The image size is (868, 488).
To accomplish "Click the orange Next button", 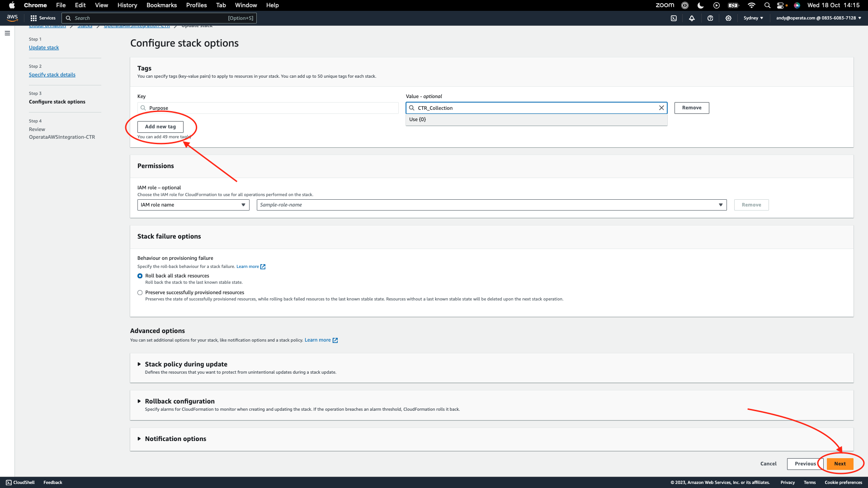I will pos(840,464).
